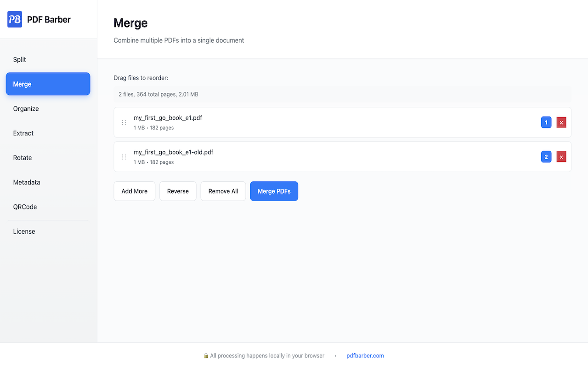Viewport: 588px width, 368px height.
Task: Select the Merge sidebar item
Action: click(x=48, y=84)
